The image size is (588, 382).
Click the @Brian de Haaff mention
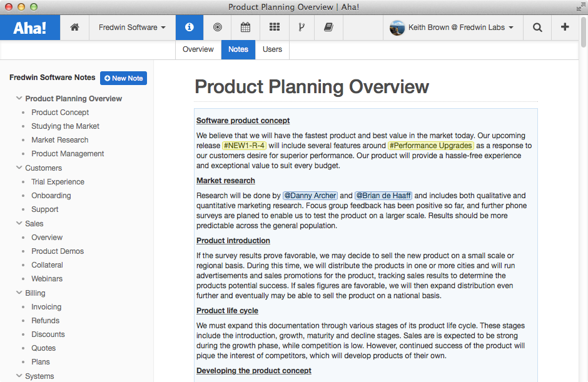pyautogui.click(x=383, y=196)
